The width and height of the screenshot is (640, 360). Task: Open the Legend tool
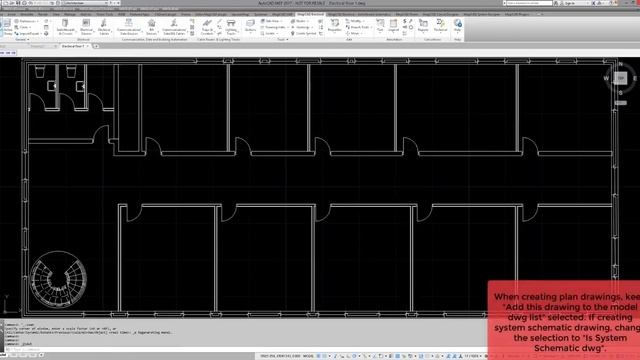pyautogui.click(x=393, y=26)
